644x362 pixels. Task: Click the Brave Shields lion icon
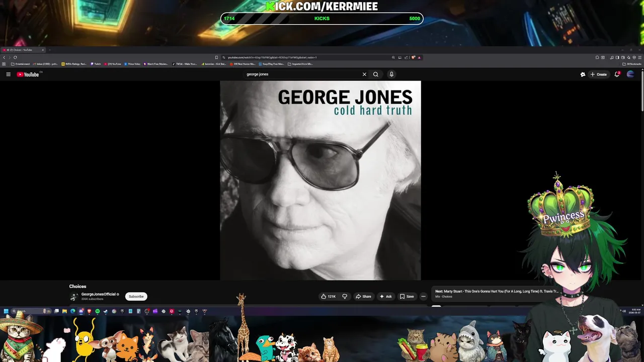414,57
